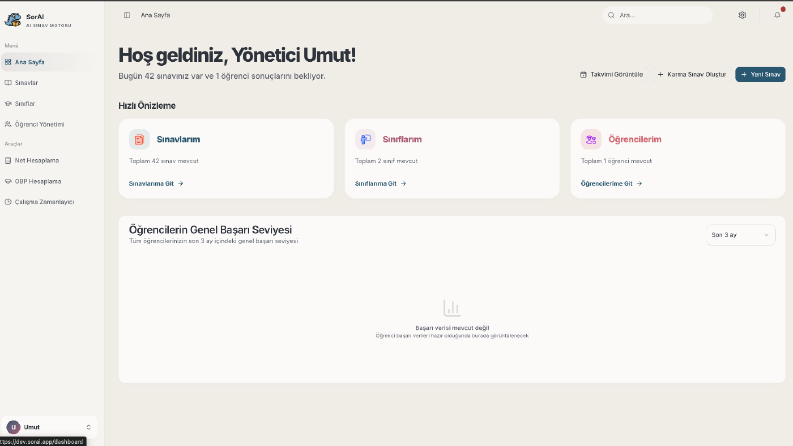This screenshot has height=446, width=793.
Task: Click the Karma Sınav Oluştur button
Action: pos(691,74)
